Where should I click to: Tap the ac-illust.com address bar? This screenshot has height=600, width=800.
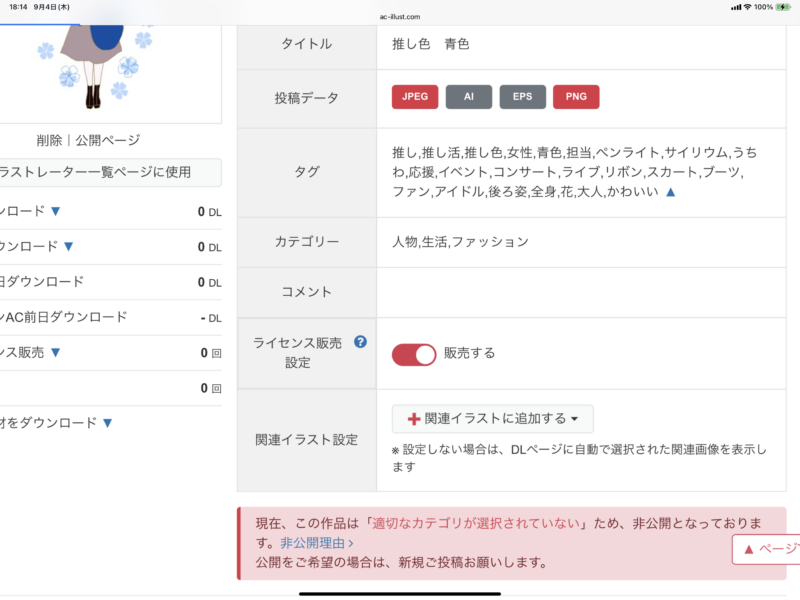click(400, 17)
